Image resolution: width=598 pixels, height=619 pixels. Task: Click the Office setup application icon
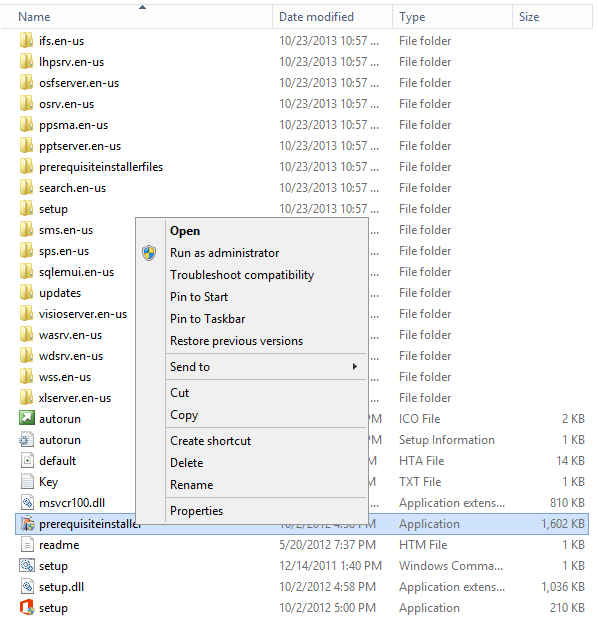click(x=27, y=608)
